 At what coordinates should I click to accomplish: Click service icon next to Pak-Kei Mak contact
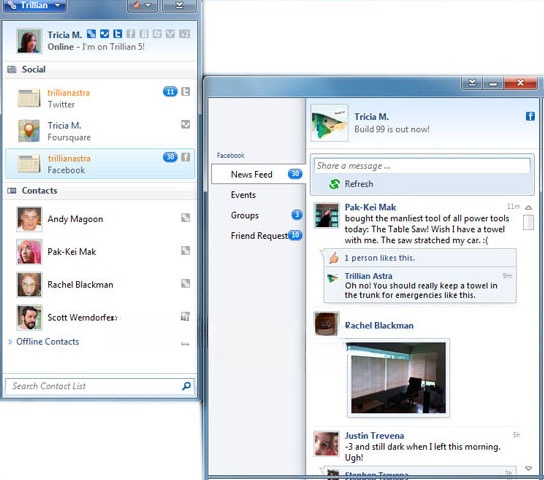(186, 250)
